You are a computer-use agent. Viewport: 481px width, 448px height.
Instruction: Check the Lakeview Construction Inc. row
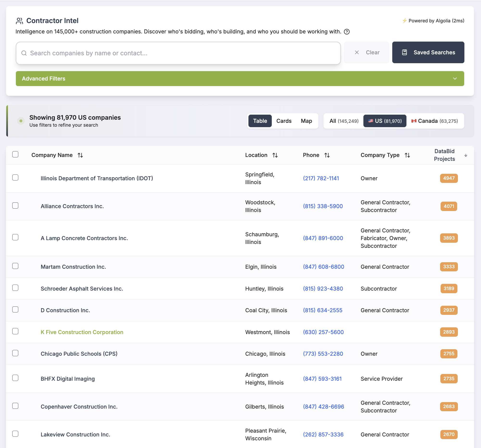(x=15, y=434)
